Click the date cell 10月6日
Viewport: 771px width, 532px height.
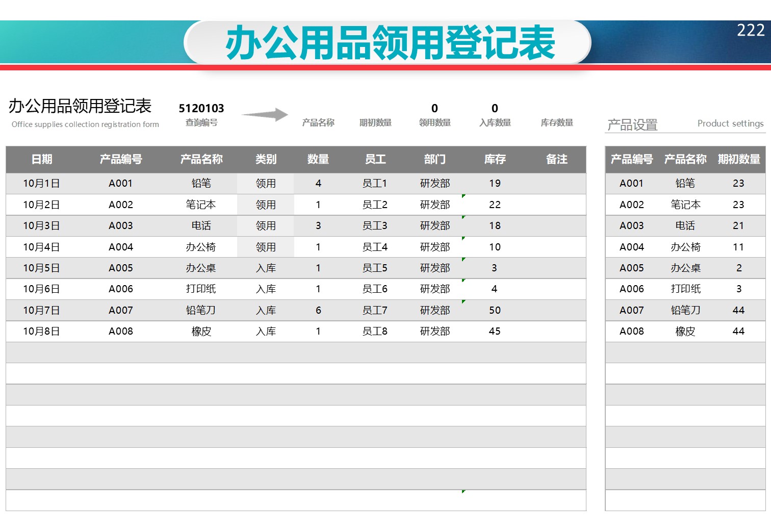click(x=42, y=289)
